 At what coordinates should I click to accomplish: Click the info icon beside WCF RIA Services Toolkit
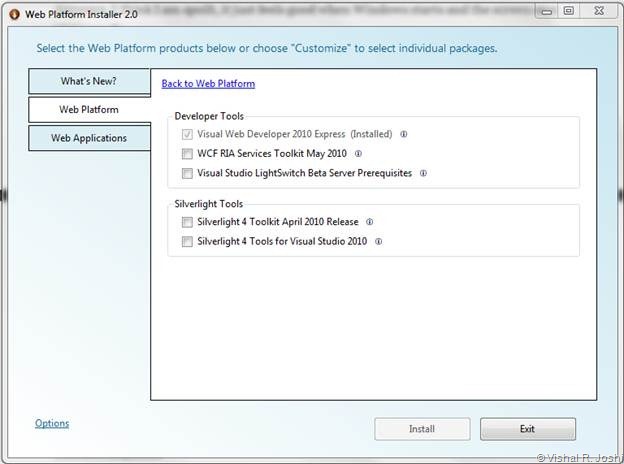[x=358, y=154]
